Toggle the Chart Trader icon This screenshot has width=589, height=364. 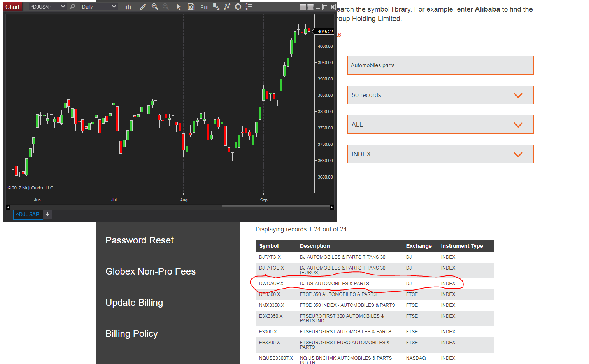coord(204,7)
